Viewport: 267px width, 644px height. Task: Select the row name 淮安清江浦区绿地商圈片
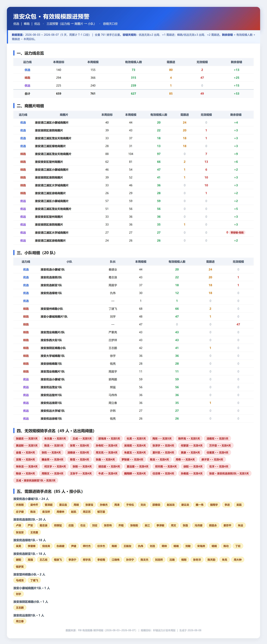50,146
